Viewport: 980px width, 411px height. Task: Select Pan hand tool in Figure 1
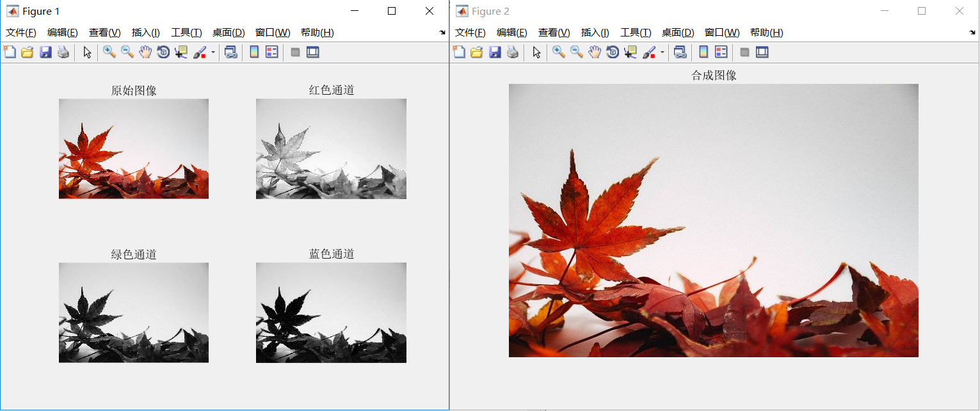point(145,52)
